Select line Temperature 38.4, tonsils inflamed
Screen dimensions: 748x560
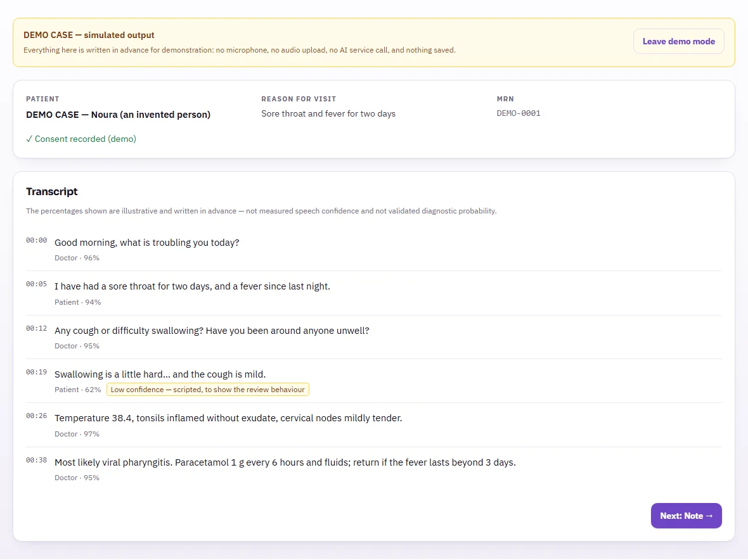[x=228, y=419]
